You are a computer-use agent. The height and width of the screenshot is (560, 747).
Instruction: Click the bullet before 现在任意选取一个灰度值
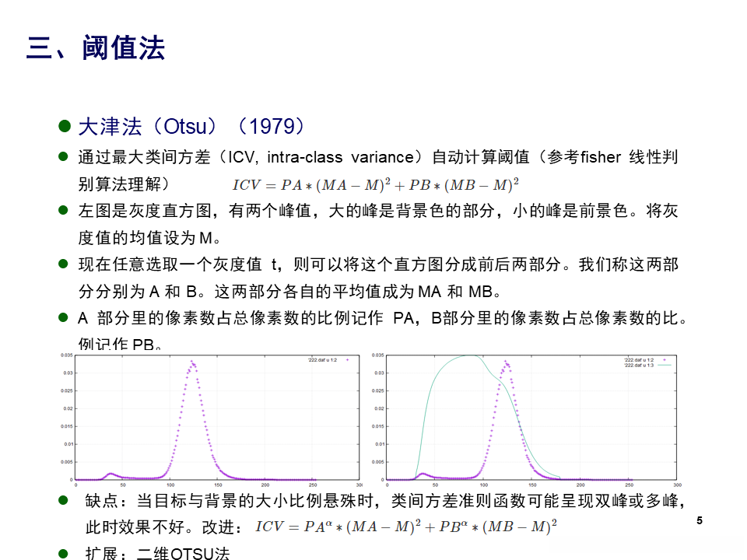coord(63,264)
